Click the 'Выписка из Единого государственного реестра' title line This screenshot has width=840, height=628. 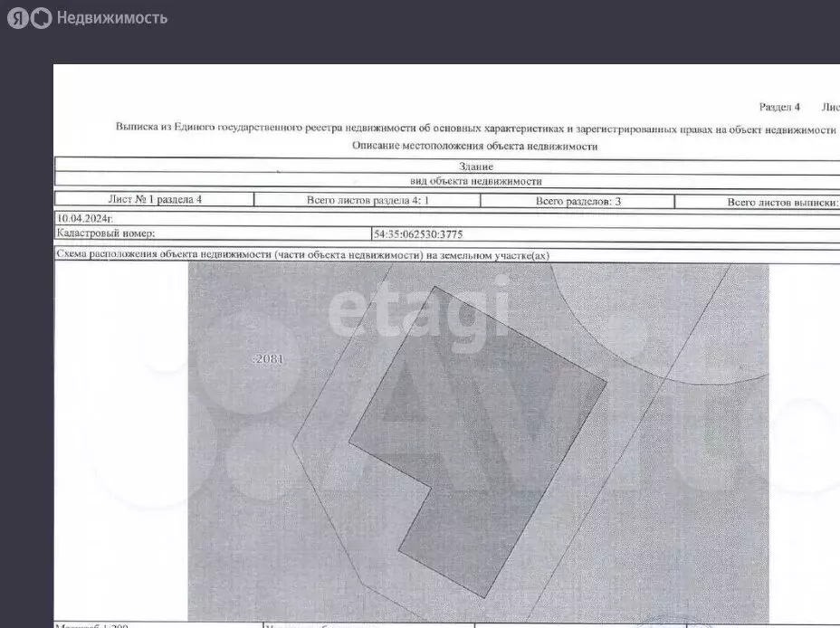pyautogui.click(x=476, y=128)
